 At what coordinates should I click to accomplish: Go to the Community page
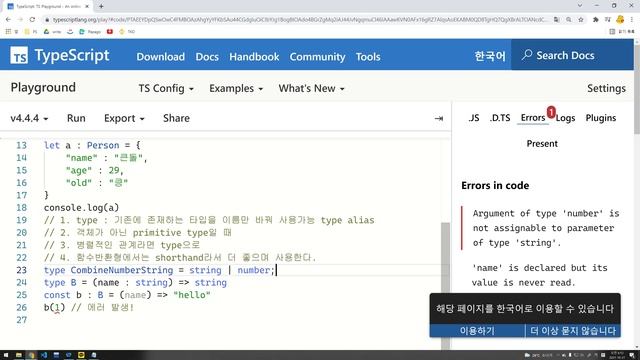(x=317, y=57)
